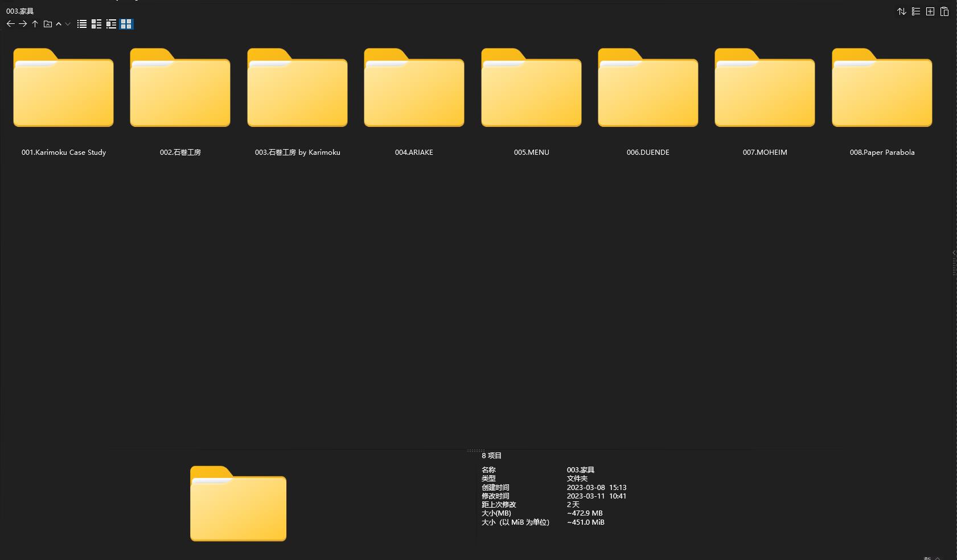Select the 004.ARIAKE folder icon
957x560 pixels.
[414, 88]
